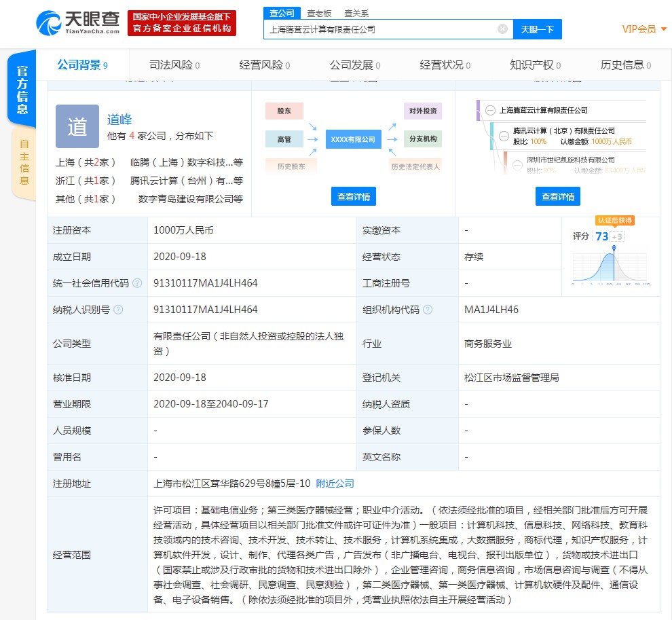This screenshot has height=620, width=672.
Task: Open 知识产权 tab
Action: (x=536, y=65)
